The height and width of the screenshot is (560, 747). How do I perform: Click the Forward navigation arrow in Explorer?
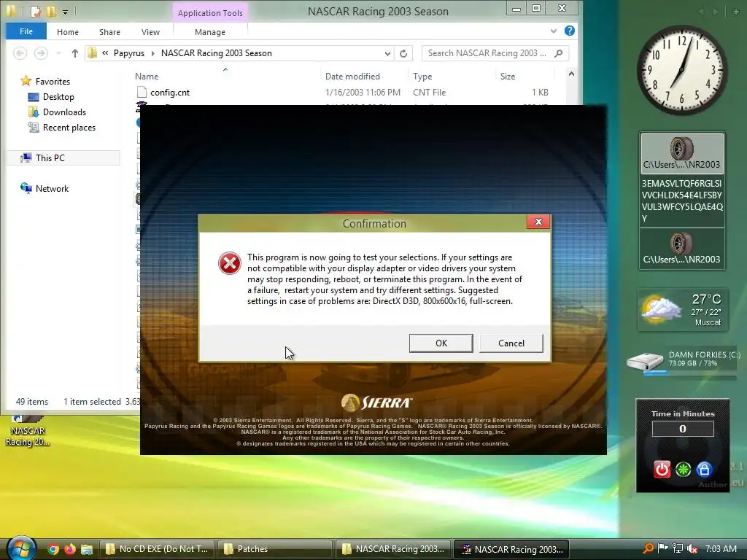[x=41, y=52]
